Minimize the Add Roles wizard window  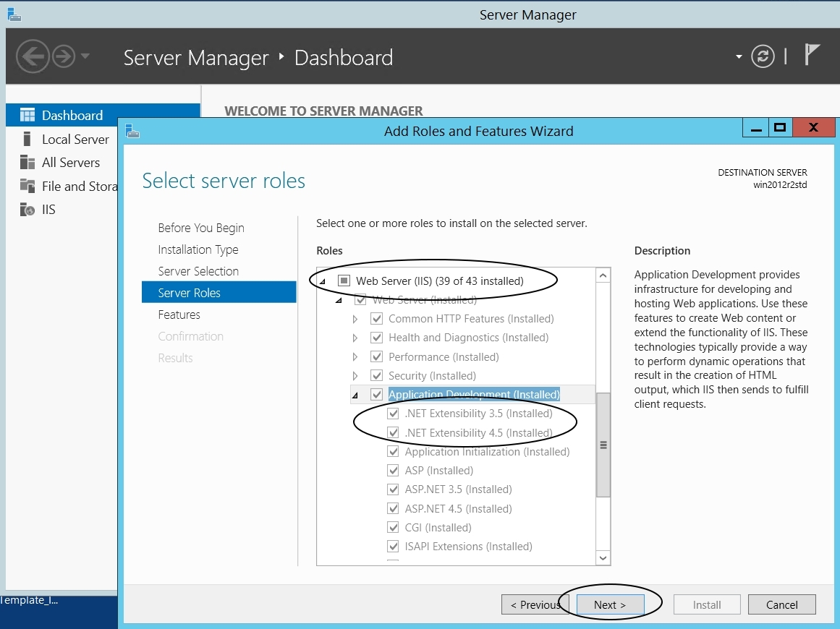[x=756, y=128]
